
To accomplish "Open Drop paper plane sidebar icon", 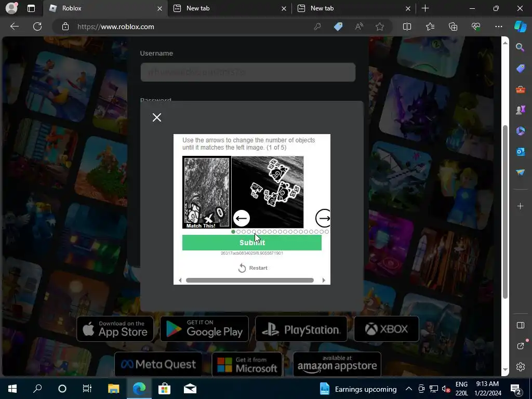I will pyautogui.click(x=520, y=172).
